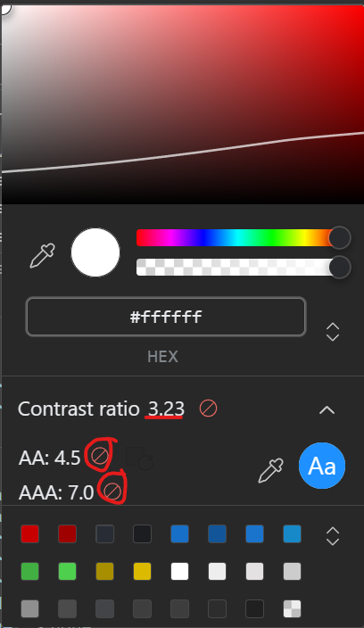Screen dimensions: 364x628
Task: Pick background color with contrast eyedropper
Action: [271, 470]
